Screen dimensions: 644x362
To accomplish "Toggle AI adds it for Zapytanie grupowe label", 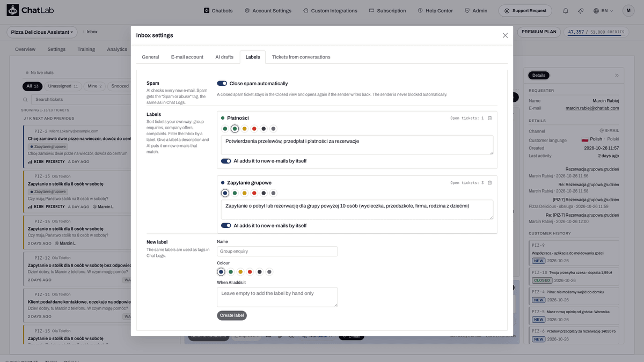I will click(x=226, y=226).
